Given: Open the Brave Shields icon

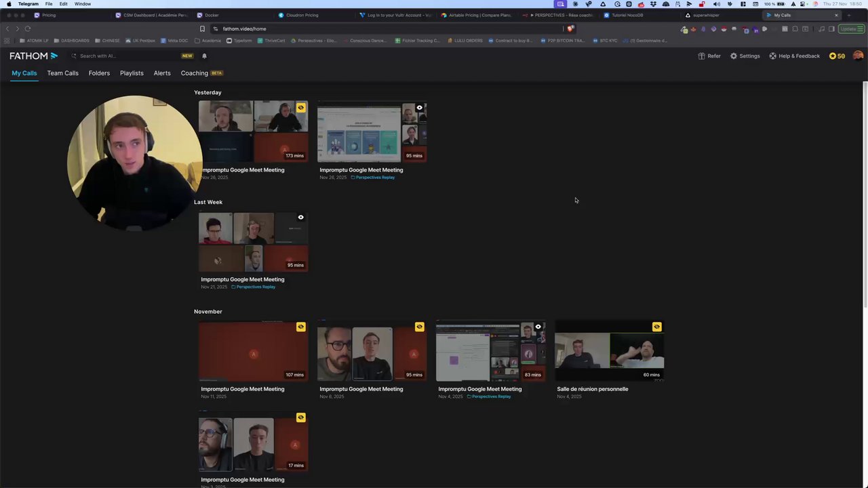Looking at the screenshot, I should pyautogui.click(x=570, y=28).
